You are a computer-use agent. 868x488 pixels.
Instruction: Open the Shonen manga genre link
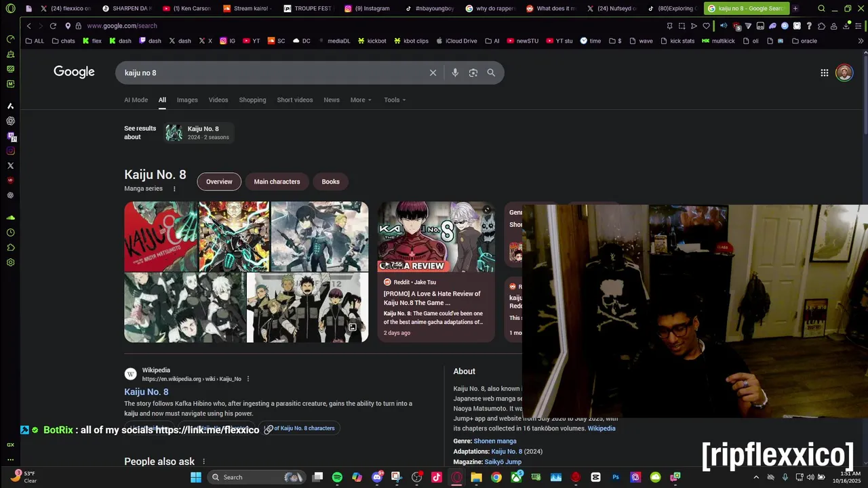[495, 441]
